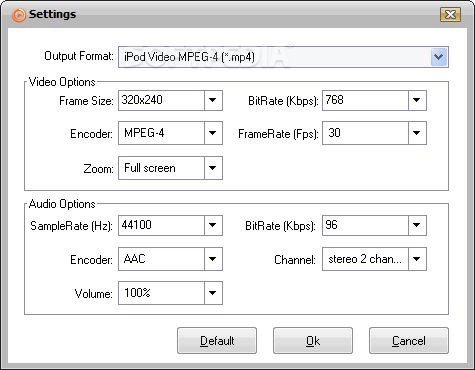Click the Full screen zoom value field
Screen dimensions: 475x370
pos(161,168)
